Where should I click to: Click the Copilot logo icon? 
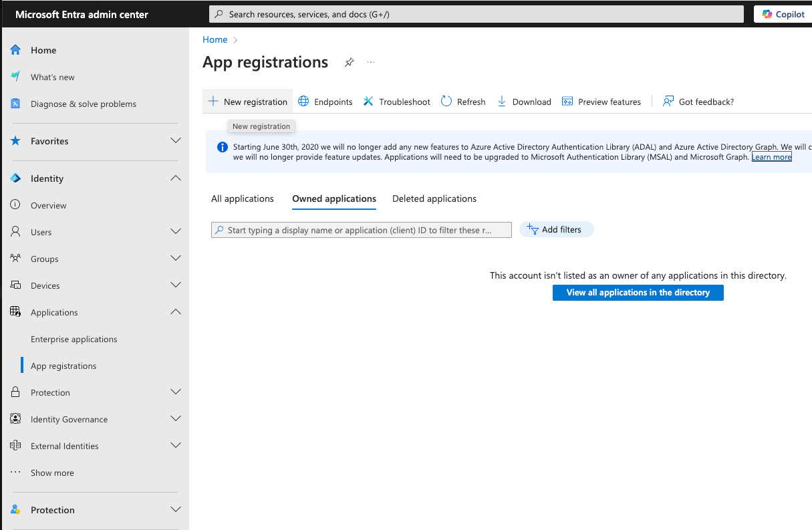pyautogui.click(x=767, y=14)
